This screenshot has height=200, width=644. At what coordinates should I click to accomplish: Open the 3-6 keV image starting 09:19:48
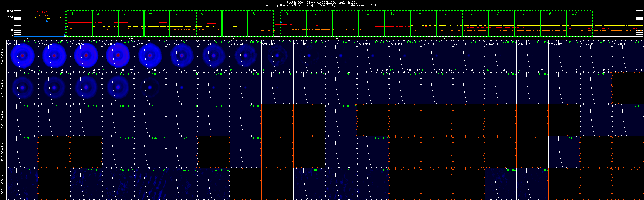[x=469, y=56]
